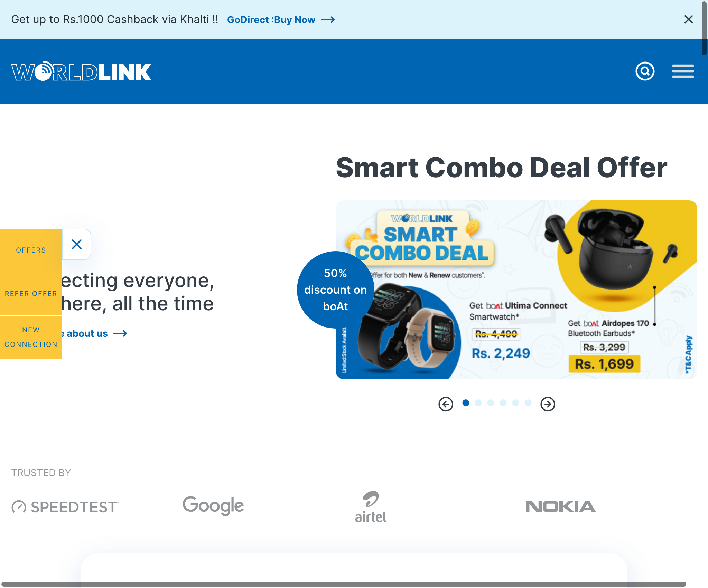Click the horizontal scrollbar at the bottom
708x588 pixels.
tap(344, 584)
